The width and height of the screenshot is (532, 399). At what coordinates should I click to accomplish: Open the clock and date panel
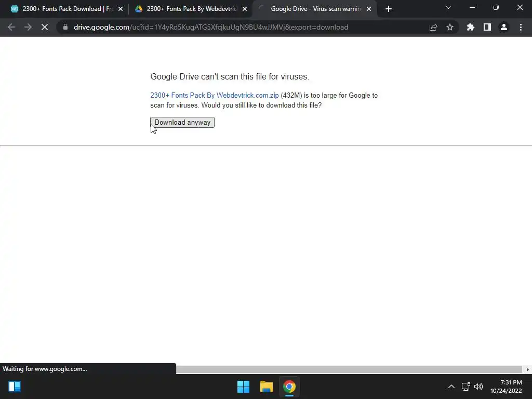pos(506,387)
